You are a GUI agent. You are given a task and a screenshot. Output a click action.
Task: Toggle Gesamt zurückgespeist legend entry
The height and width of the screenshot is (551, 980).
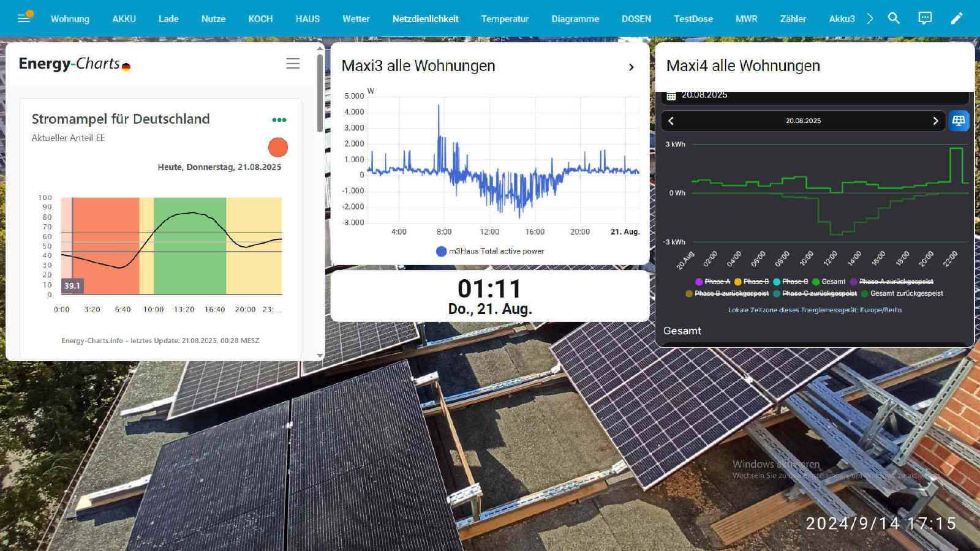tap(902, 294)
